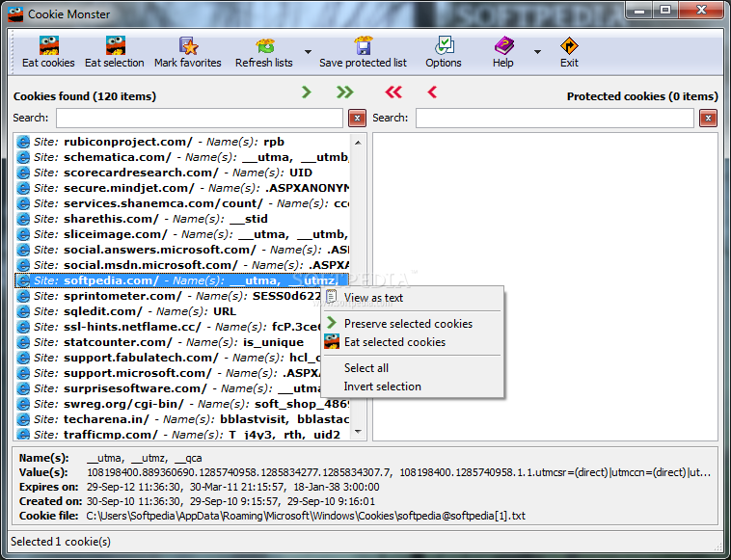Minimize the Cookie Monster window
The height and width of the screenshot is (560, 731).
point(639,10)
